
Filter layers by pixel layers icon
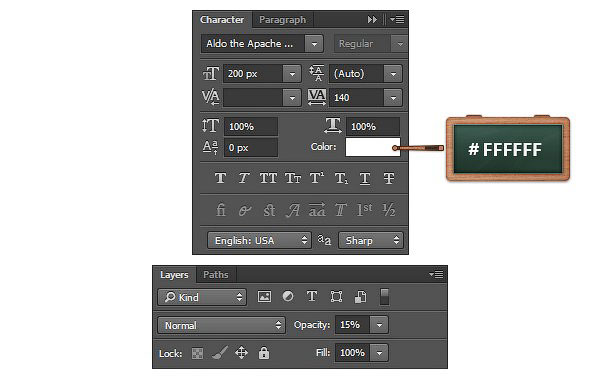[264, 297]
